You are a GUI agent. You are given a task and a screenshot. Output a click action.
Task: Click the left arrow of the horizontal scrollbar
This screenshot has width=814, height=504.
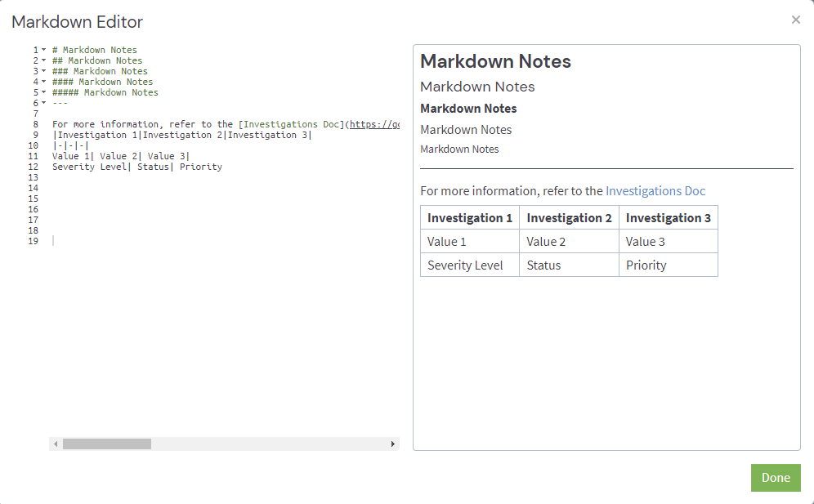click(x=55, y=444)
